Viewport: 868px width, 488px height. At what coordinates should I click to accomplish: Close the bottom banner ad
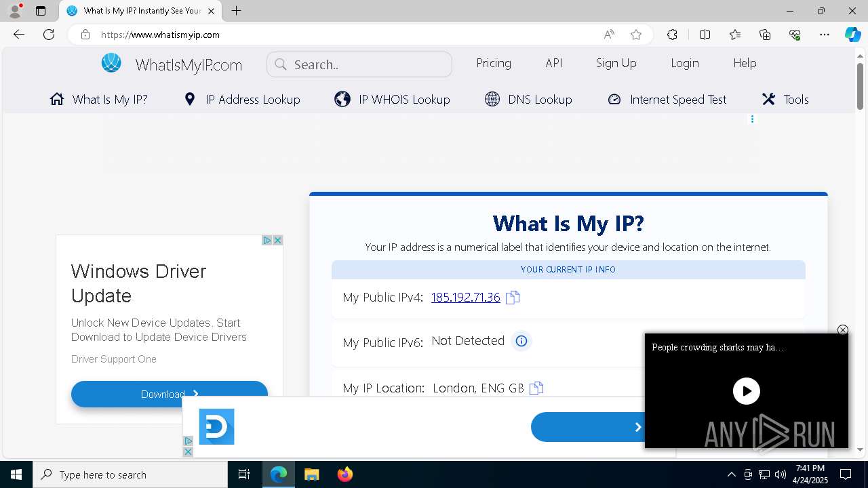[x=188, y=451]
